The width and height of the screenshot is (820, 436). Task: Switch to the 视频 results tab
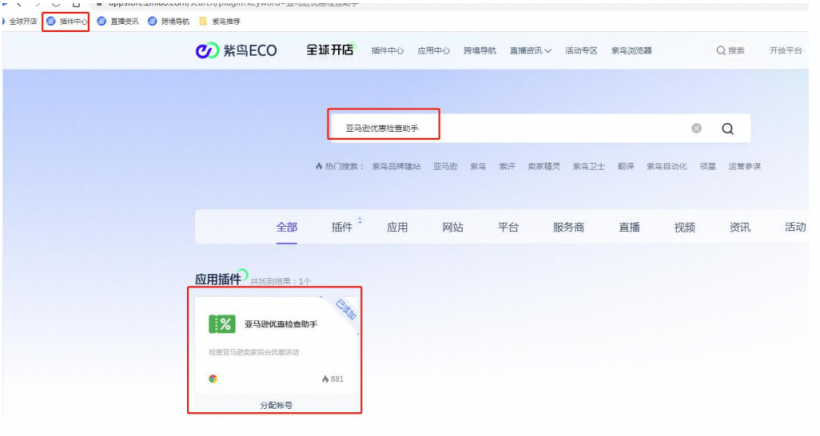coord(685,227)
